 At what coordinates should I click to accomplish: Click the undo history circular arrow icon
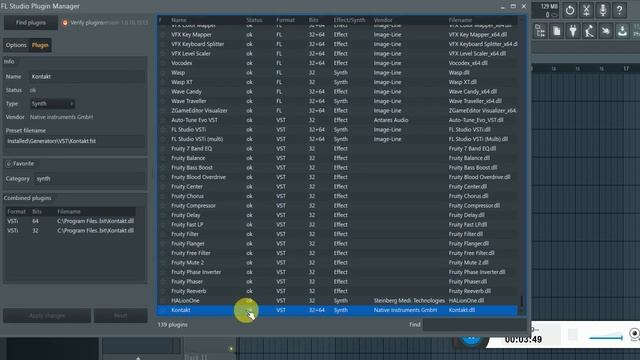coord(570,10)
